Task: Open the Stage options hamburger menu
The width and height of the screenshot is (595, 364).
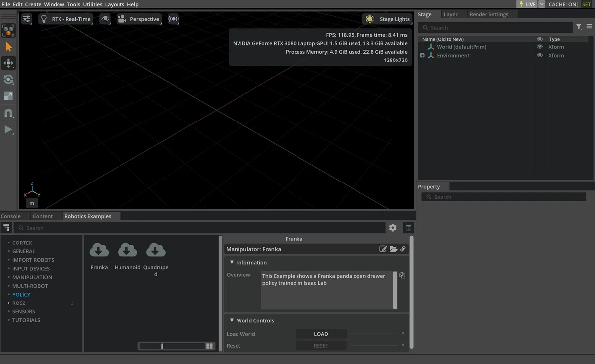Action: tap(589, 27)
